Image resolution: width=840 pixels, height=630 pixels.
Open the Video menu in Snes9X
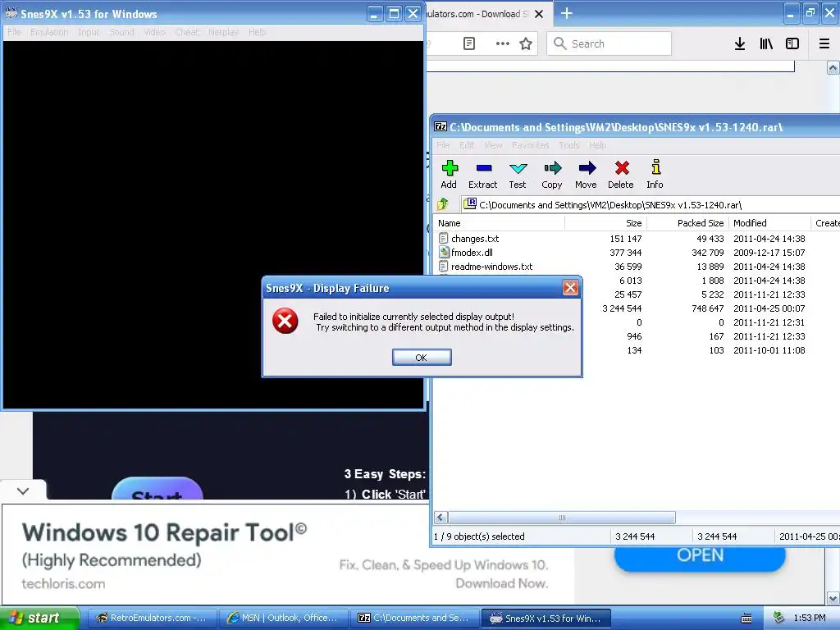[154, 32]
